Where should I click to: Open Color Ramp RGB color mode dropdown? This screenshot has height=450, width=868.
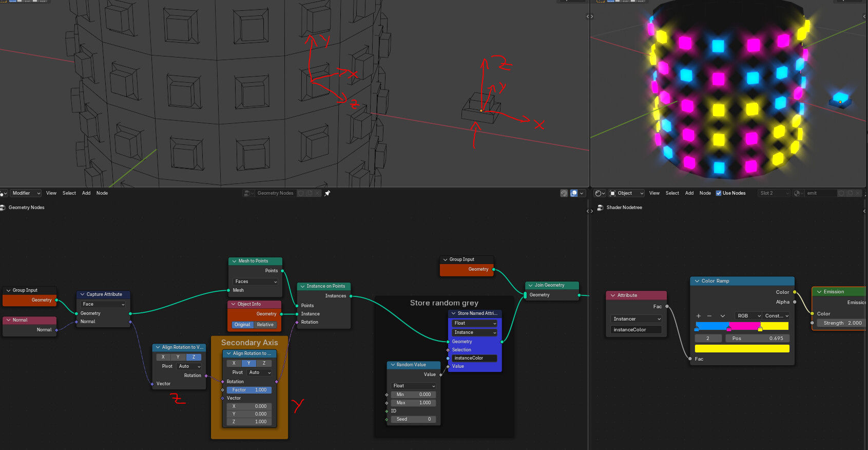[x=749, y=316]
